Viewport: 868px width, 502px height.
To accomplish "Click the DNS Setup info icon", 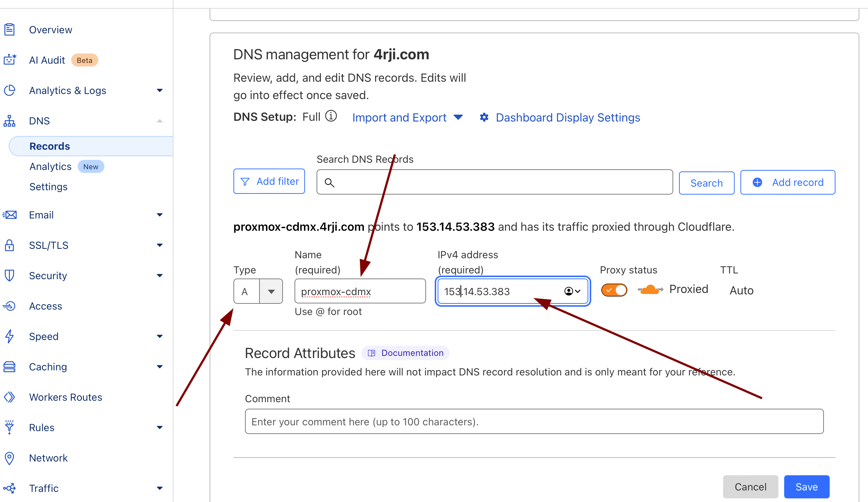I will pos(331,116).
